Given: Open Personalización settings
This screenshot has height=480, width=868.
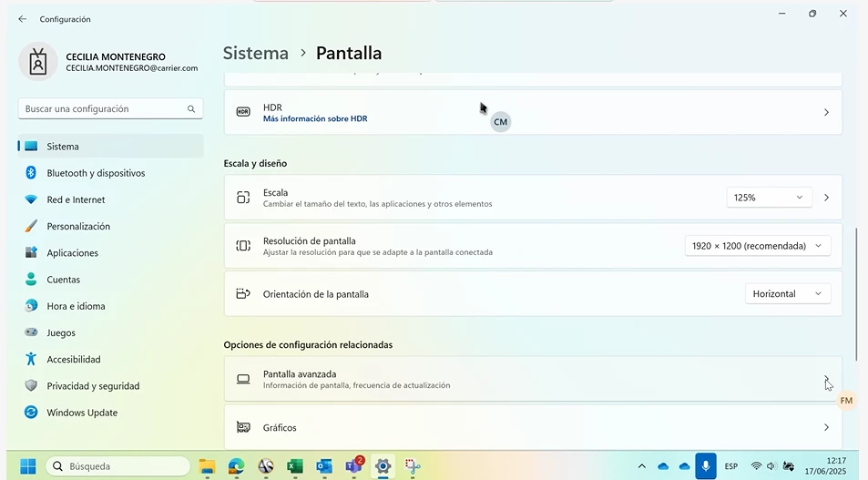Looking at the screenshot, I should pos(111,226).
